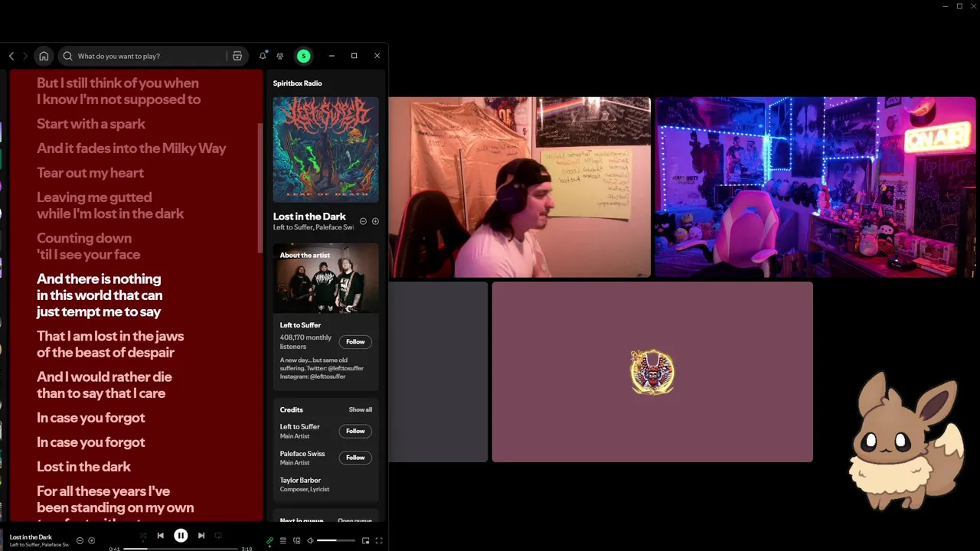Click the Eevee overlay character

[906, 441]
